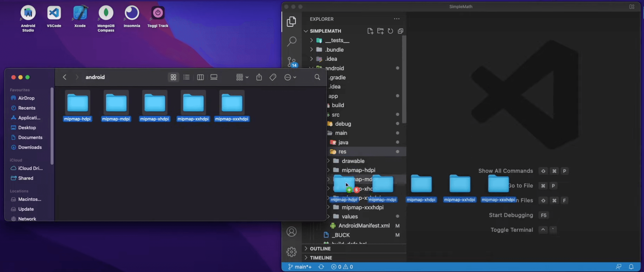Screen dimensions: 644x272
Task: Expand the TIMELINE section
Action: pyautogui.click(x=321, y=257)
